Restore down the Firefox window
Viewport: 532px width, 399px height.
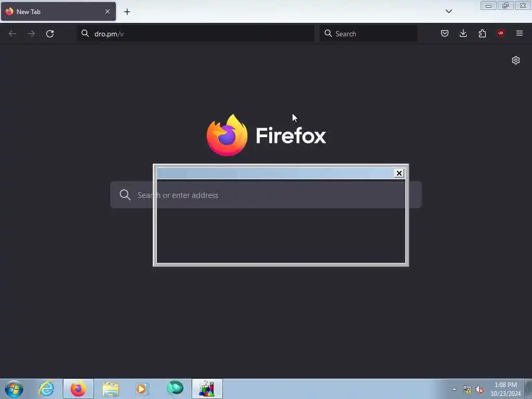[x=506, y=6]
